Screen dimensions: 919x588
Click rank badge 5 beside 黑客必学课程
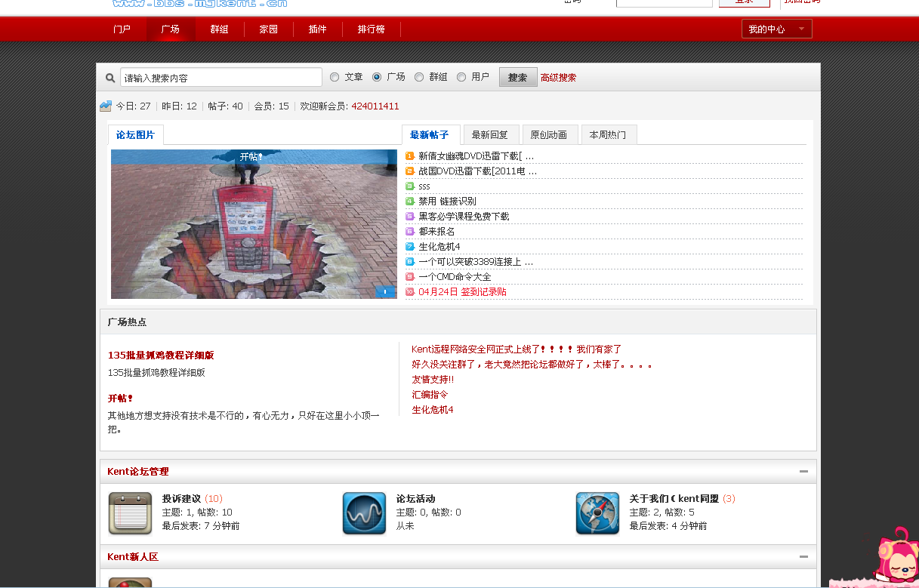coord(410,217)
